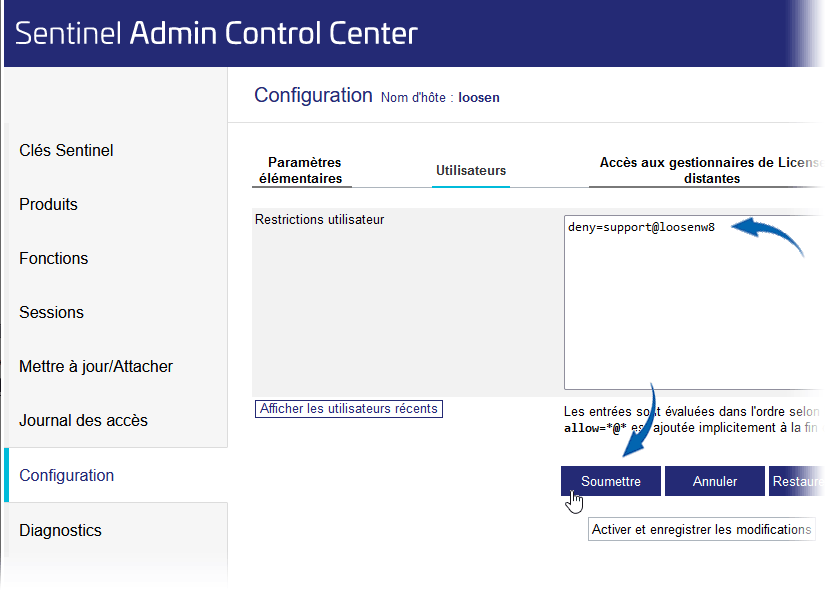This screenshot has height=591, width=825.
Task: Click the hostname text loosen
Action: click(x=479, y=97)
